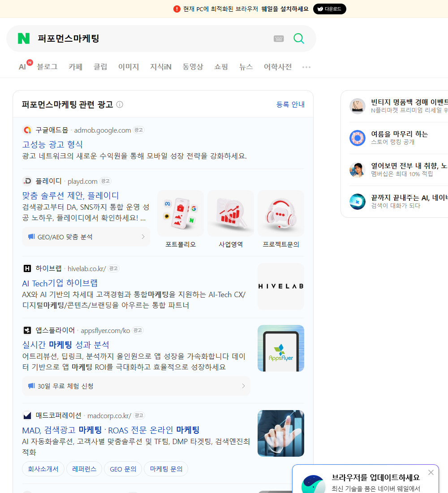The width and height of the screenshot is (448, 493).
Task: Expand the 30일 무료 체험 신청 chevron
Action: (x=243, y=386)
